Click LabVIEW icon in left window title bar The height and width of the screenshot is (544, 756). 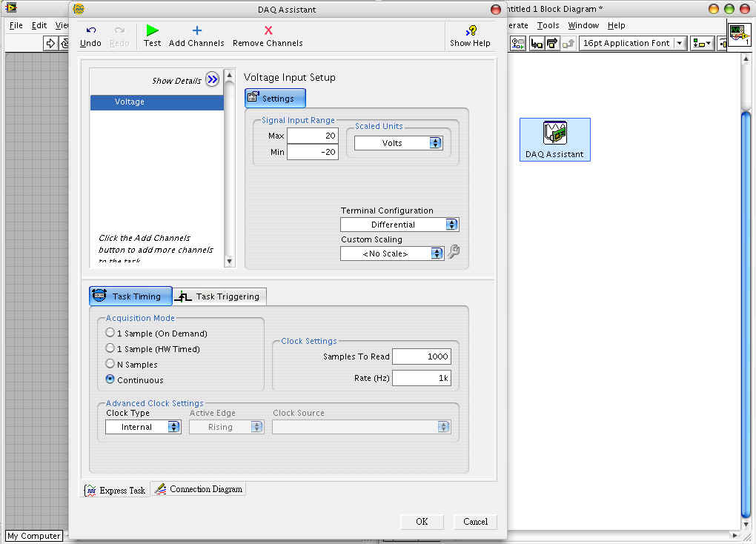10,7
